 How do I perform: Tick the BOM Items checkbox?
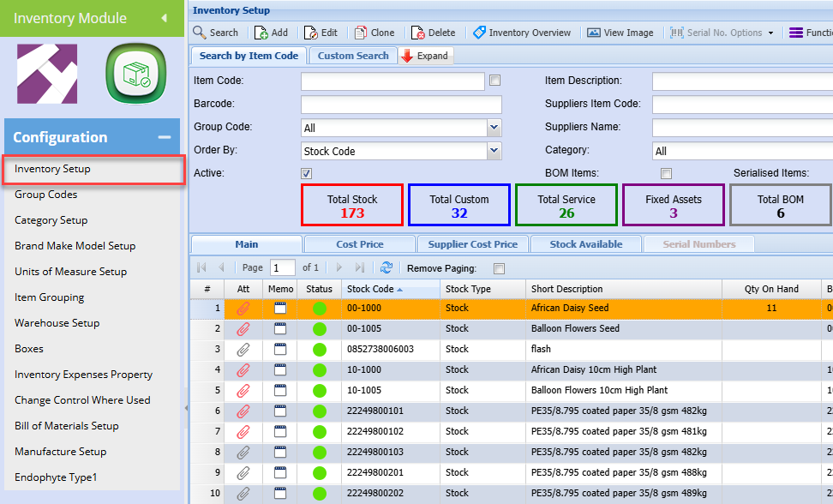click(x=666, y=173)
